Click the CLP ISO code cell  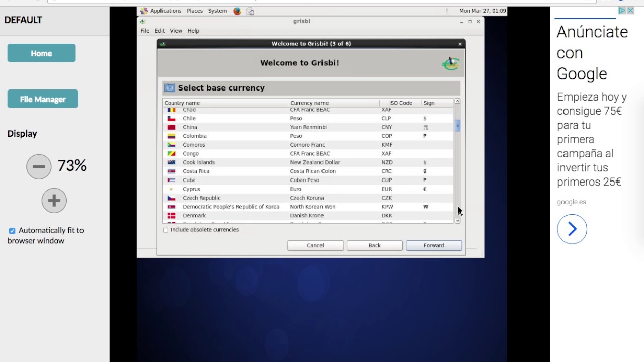[x=386, y=119]
